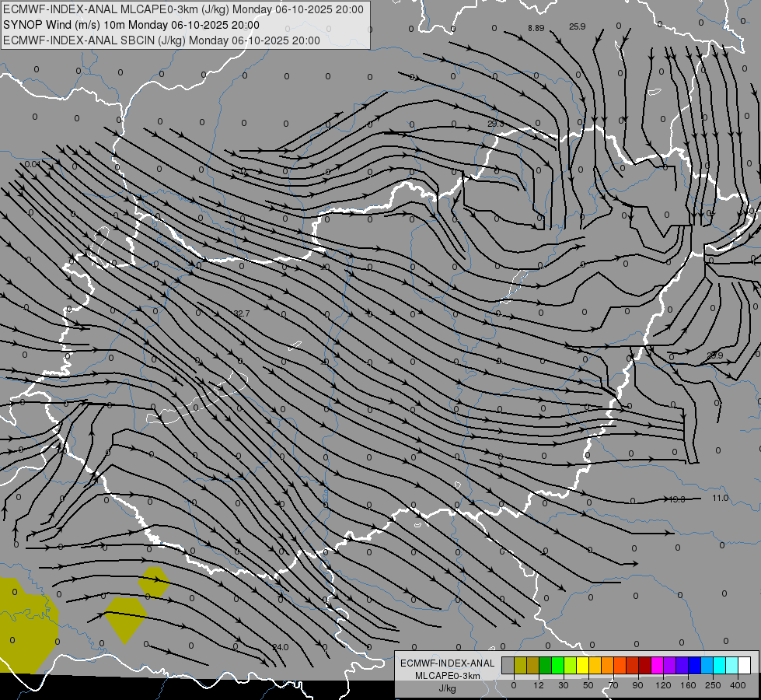
Task: Click the bright yellow legend swatch
Action: coord(582,665)
